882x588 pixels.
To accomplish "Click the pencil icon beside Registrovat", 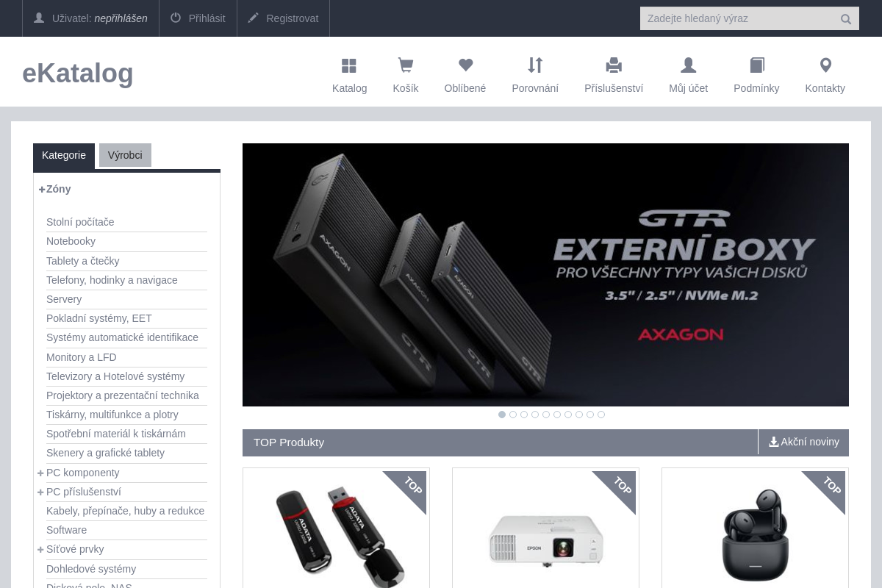I will pyautogui.click(x=254, y=18).
